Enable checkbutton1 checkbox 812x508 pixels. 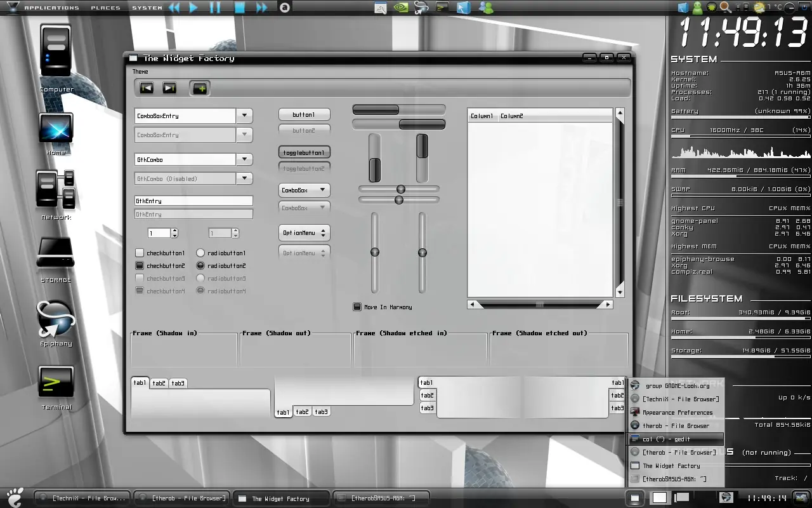coord(140,253)
